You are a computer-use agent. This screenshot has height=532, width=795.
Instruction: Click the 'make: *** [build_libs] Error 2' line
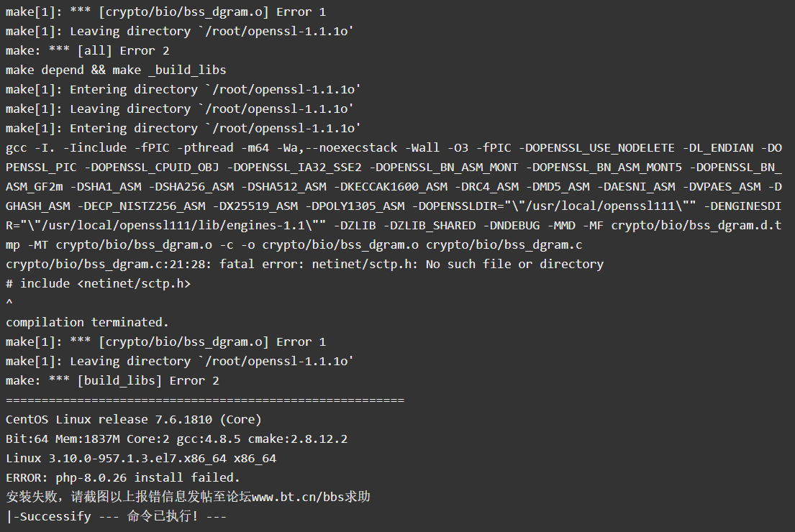click(x=112, y=380)
